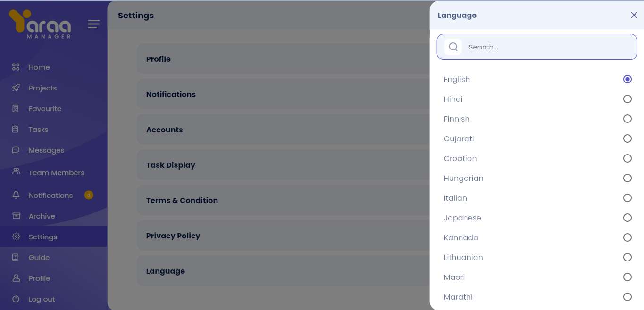The height and width of the screenshot is (310, 644).
Task: Open Archive in the sidebar
Action: pyautogui.click(x=42, y=216)
